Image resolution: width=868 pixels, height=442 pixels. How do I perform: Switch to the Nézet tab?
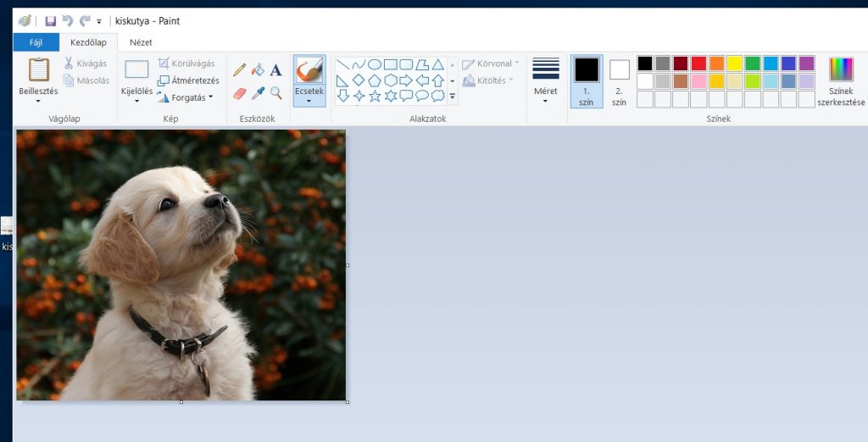pos(141,42)
